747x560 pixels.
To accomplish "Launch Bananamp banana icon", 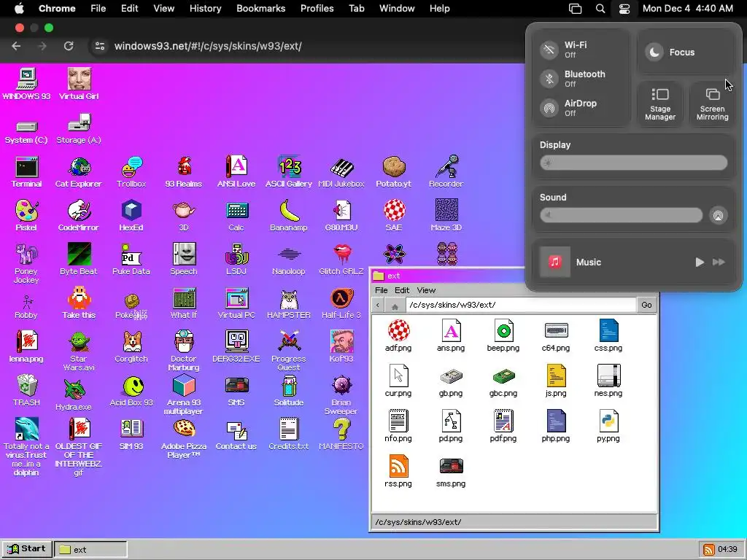I will point(289,216).
